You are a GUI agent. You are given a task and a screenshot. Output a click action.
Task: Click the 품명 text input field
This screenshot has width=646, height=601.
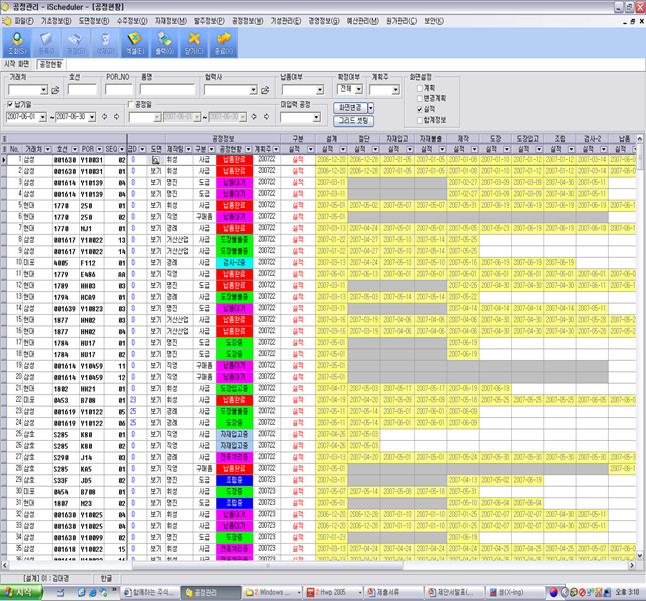(167, 90)
